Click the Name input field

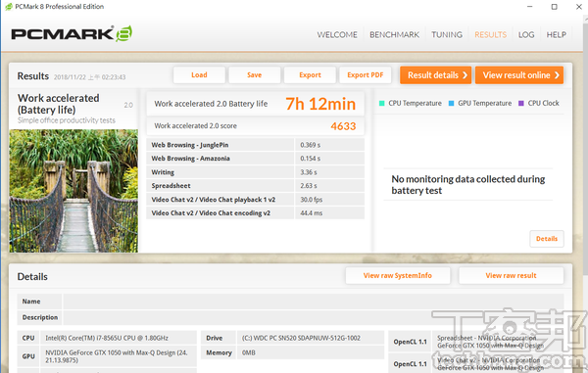(x=314, y=302)
